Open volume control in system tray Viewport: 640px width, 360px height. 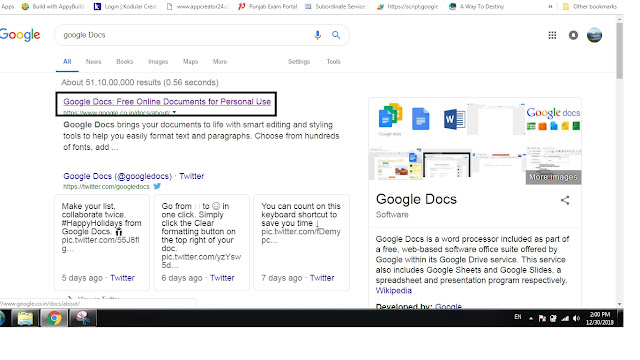pos(576,318)
